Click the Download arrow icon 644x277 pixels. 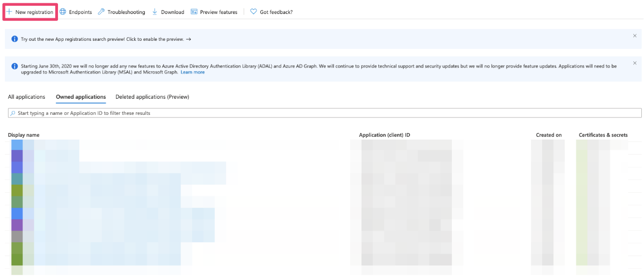(x=155, y=12)
